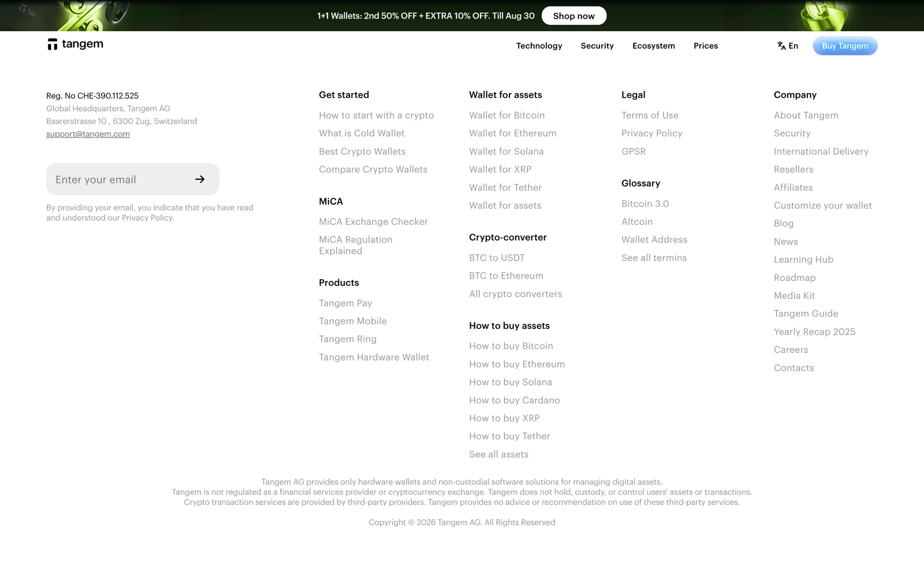
Task: Open Wallet Address glossary term
Action: [654, 239]
